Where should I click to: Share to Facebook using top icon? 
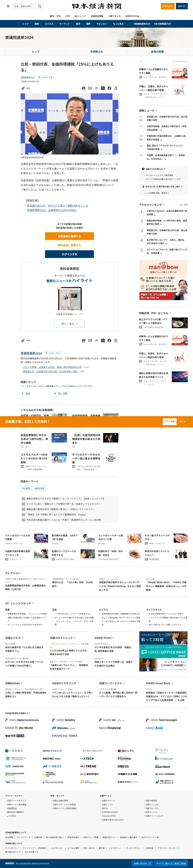click(x=109, y=88)
